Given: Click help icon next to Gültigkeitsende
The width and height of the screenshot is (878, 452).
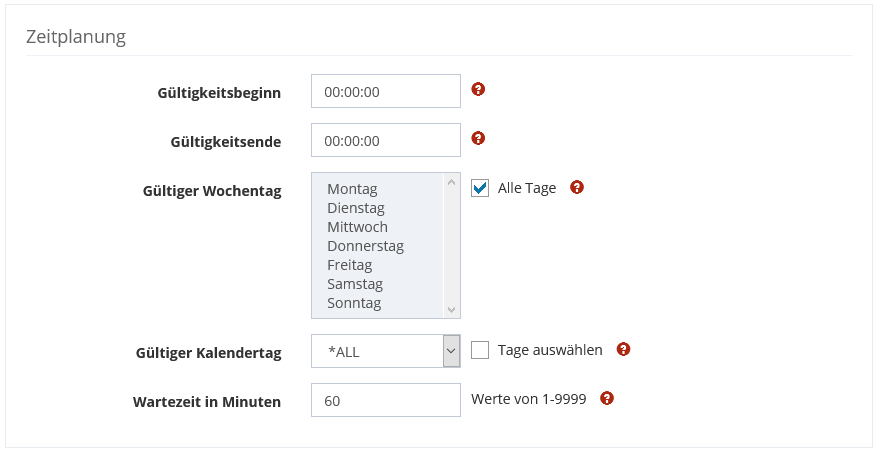Looking at the screenshot, I should [478, 138].
